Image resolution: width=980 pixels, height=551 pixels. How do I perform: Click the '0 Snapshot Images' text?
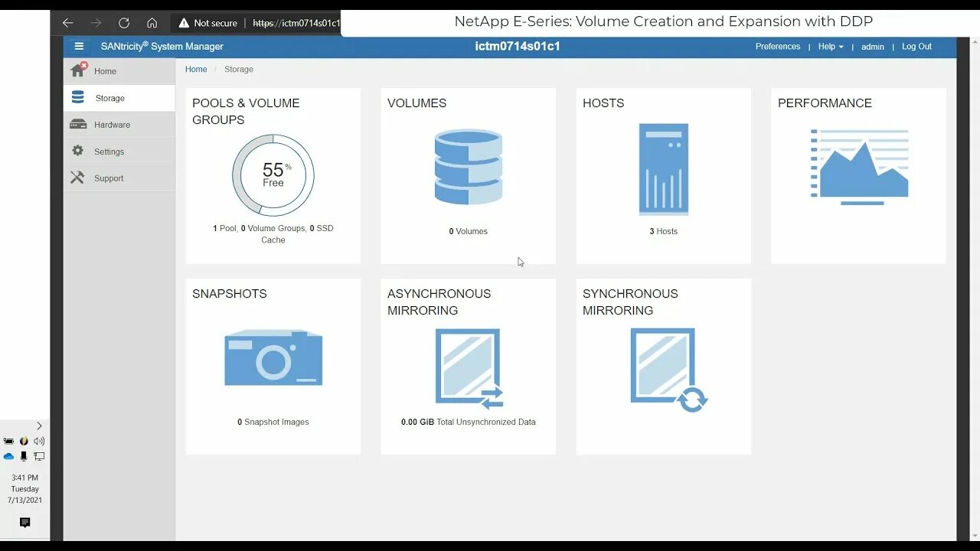tap(273, 422)
